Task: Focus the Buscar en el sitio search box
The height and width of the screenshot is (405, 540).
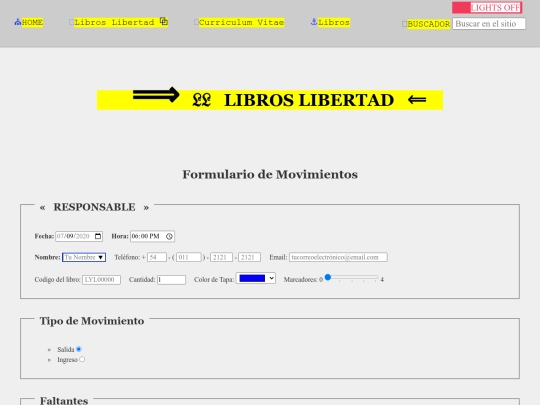Action: coord(489,24)
